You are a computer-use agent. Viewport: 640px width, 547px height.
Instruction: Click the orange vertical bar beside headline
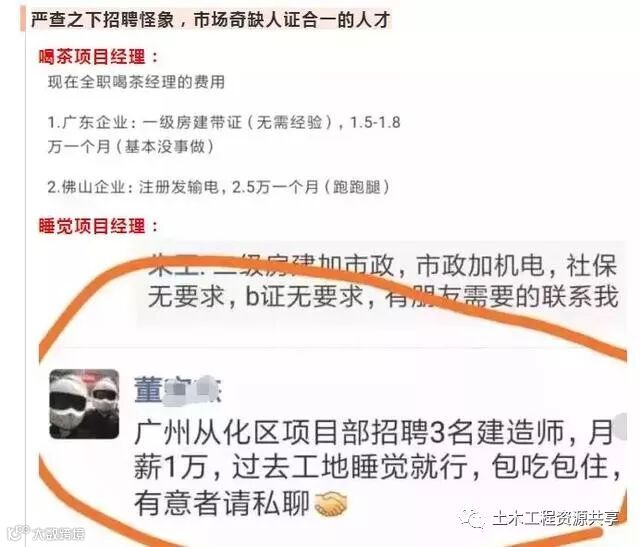click(x=22, y=19)
